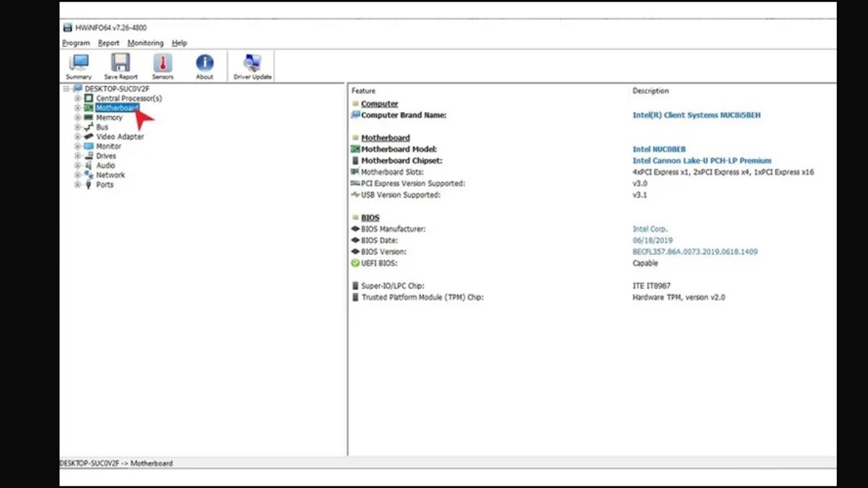
Task: Click the green check icon beside UEFI BIOS
Action: pyautogui.click(x=355, y=263)
